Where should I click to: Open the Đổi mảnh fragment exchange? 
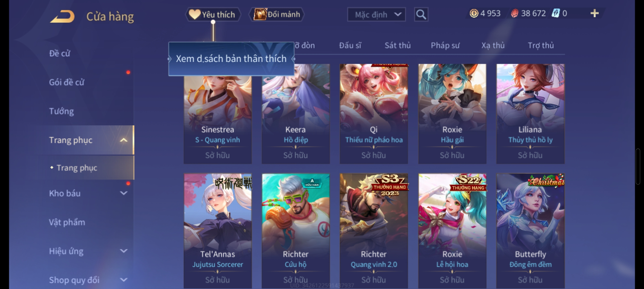click(x=277, y=14)
